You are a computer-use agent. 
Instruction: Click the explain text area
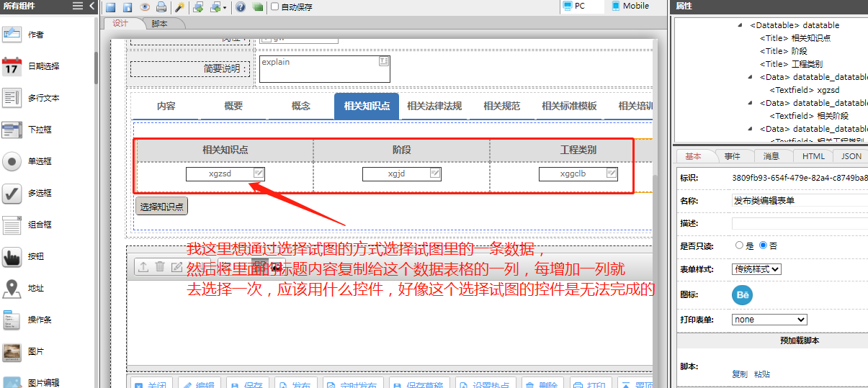point(324,68)
